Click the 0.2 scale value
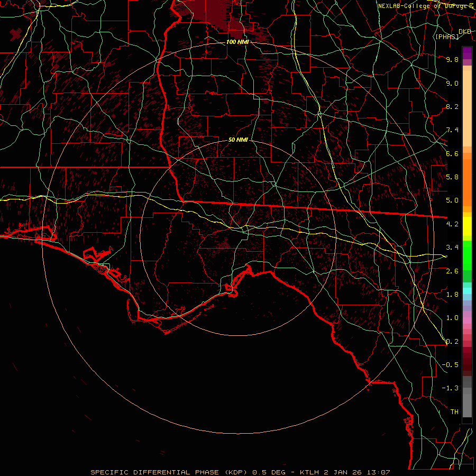 pyautogui.click(x=452, y=342)
